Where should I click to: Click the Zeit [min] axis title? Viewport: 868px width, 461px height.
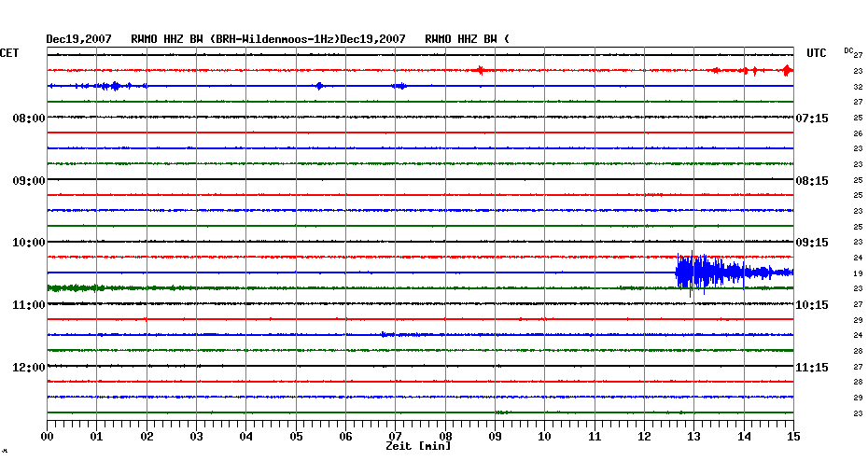(x=418, y=446)
